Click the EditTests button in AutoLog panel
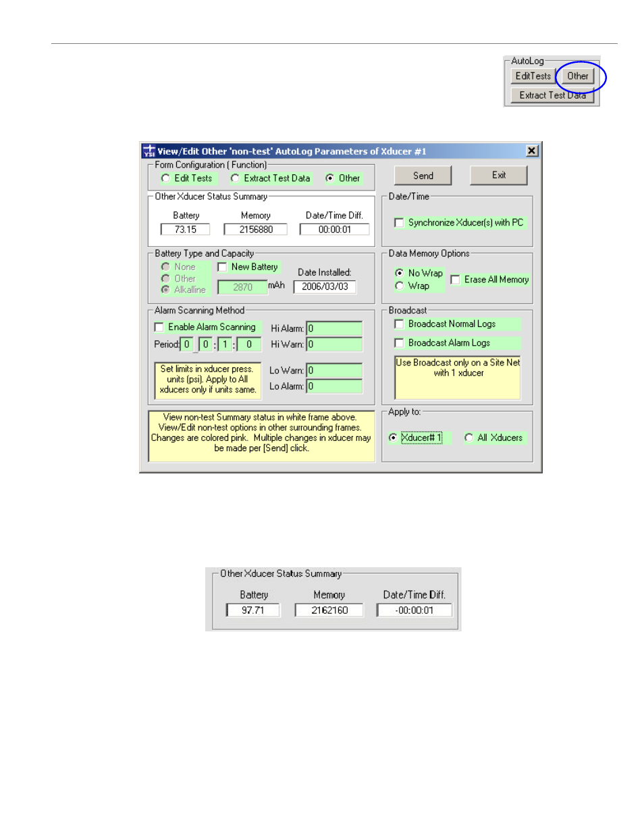 pos(533,76)
